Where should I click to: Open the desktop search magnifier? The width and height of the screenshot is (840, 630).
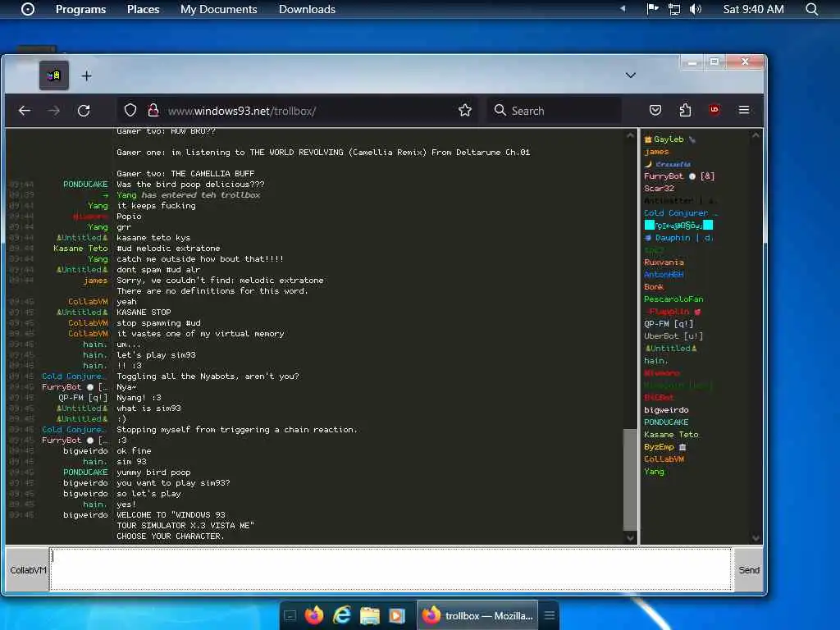point(812,9)
